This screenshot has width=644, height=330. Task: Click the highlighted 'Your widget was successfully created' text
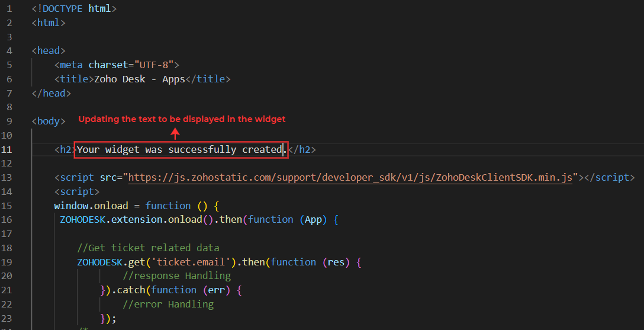click(x=181, y=149)
